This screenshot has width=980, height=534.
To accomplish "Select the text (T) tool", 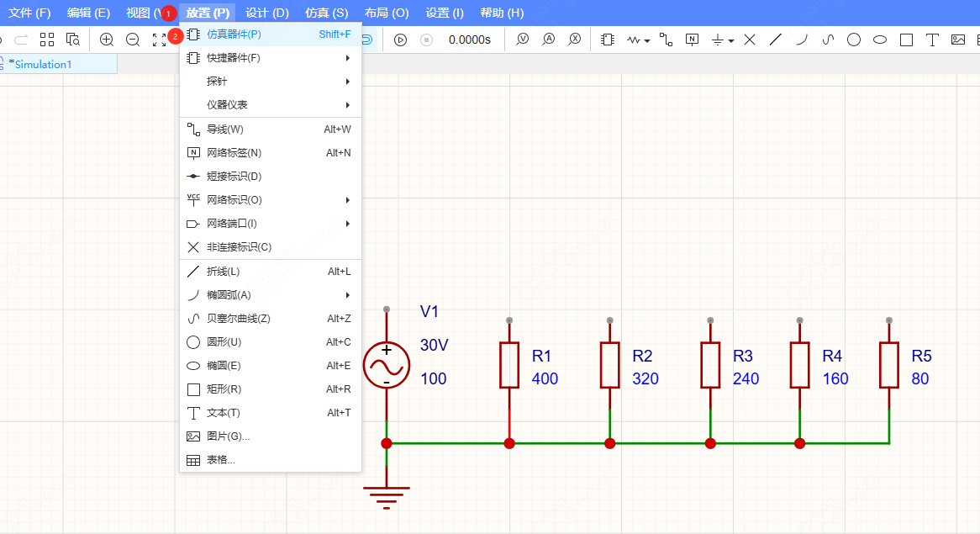I will point(932,39).
